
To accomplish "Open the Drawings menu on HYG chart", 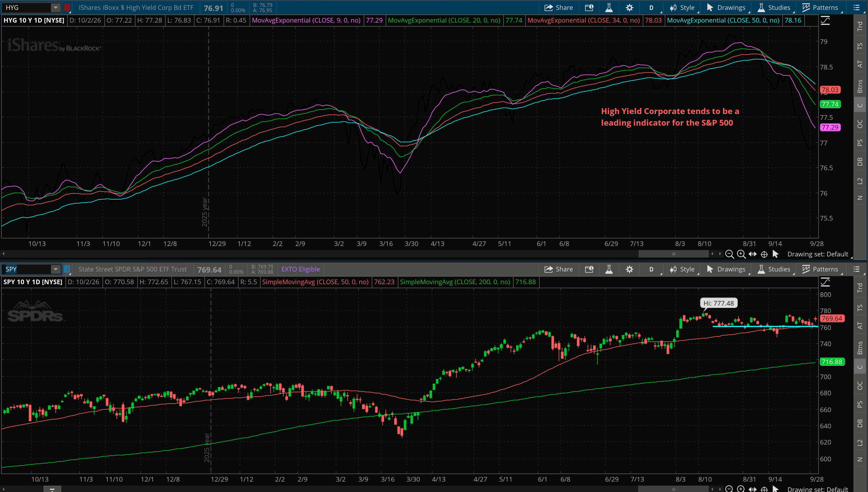I will pyautogui.click(x=726, y=8).
